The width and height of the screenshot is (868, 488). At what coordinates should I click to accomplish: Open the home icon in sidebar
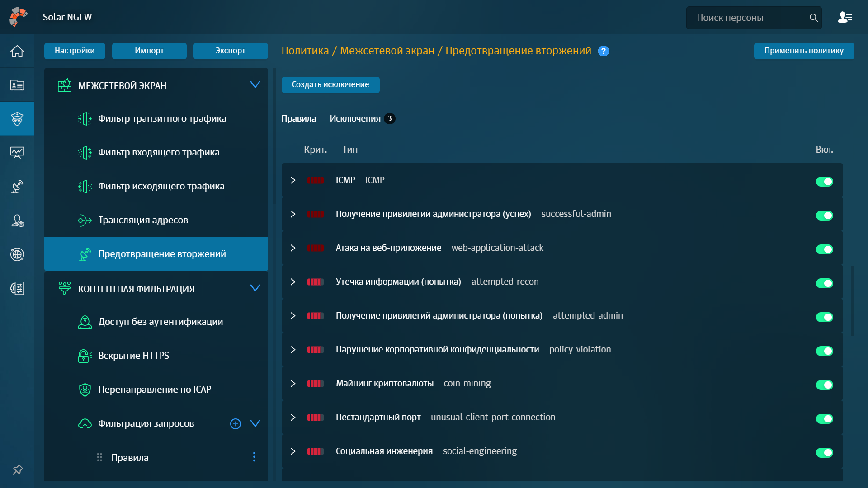click(17, 51)
